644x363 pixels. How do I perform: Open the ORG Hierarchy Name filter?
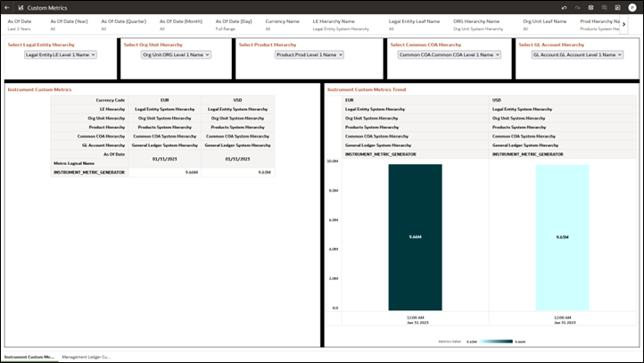click(x=478, y=25)
